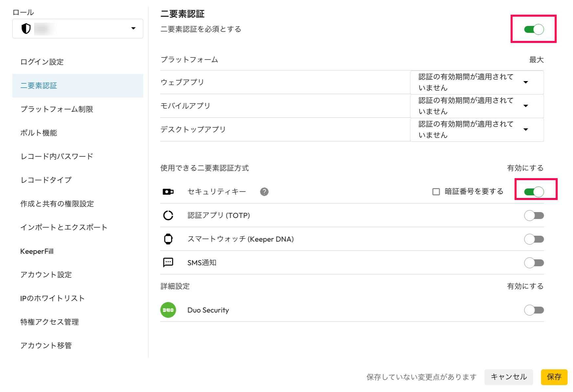Enable the SMS通知 toggle

[x=534, y=263]
